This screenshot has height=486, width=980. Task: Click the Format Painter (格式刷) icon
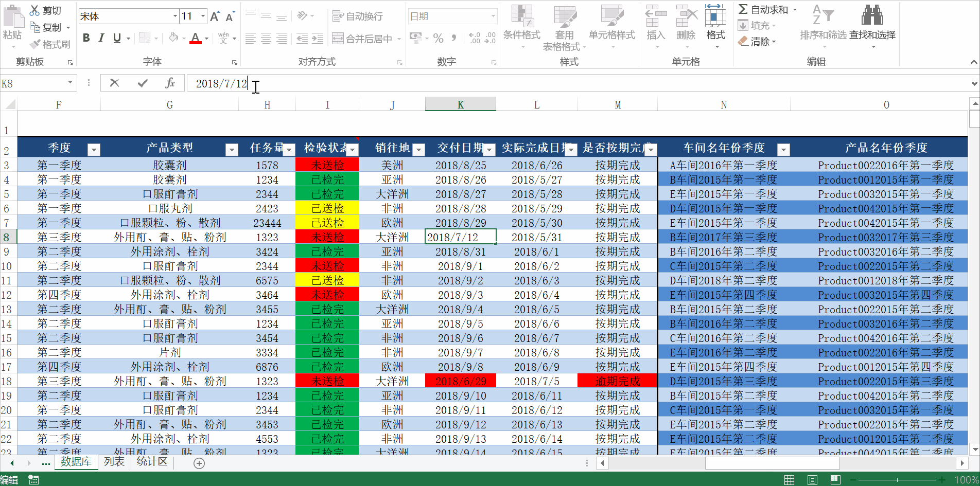(x=35, y=45)
